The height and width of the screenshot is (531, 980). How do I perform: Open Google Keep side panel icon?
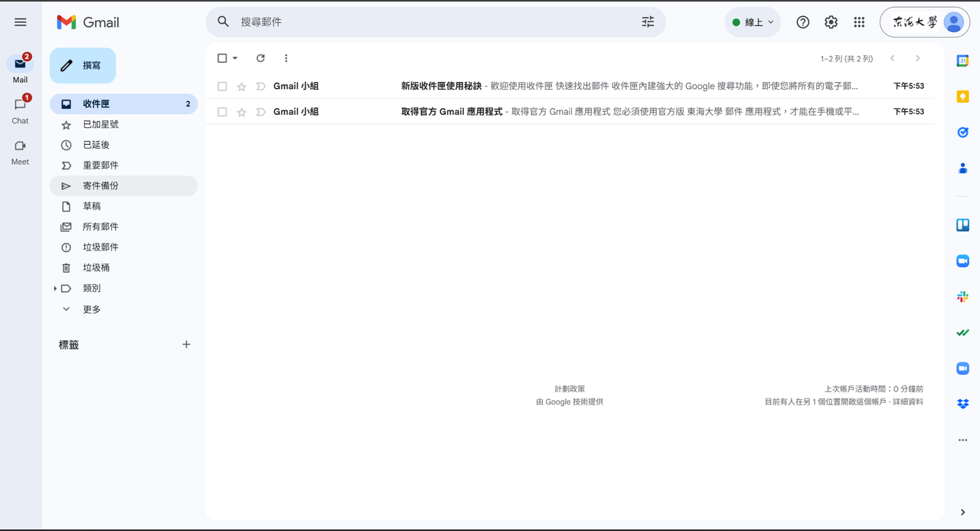tap(962, 97)
